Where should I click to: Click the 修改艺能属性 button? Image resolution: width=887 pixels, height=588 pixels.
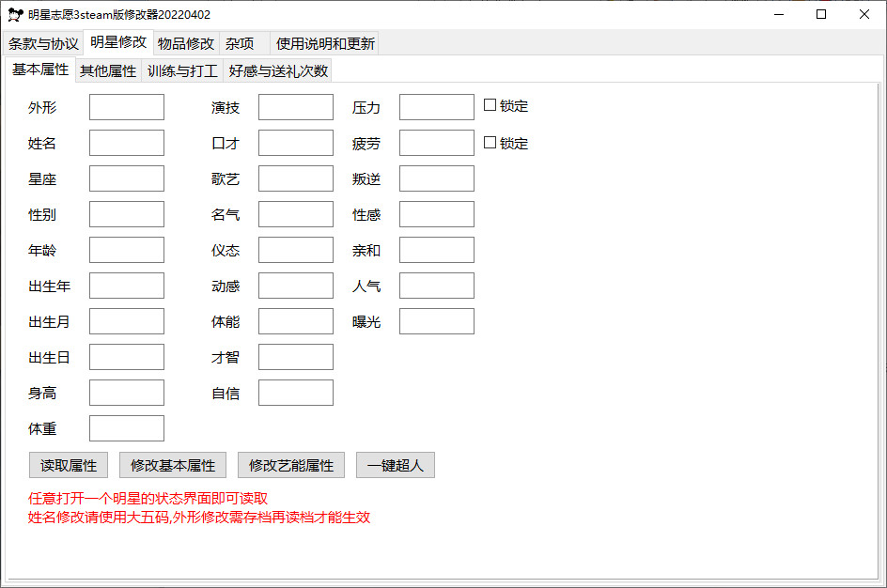(291, 465)
